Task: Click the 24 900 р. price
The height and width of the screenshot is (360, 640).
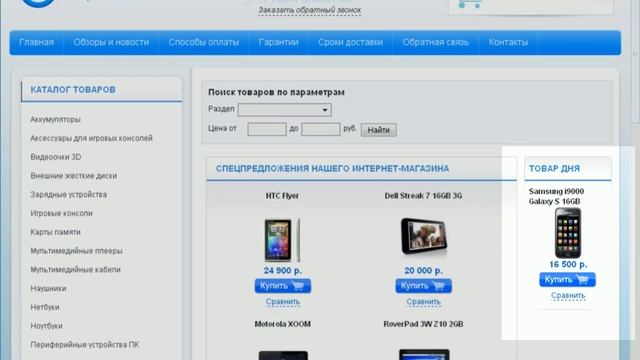Action: tap(282, 271)
